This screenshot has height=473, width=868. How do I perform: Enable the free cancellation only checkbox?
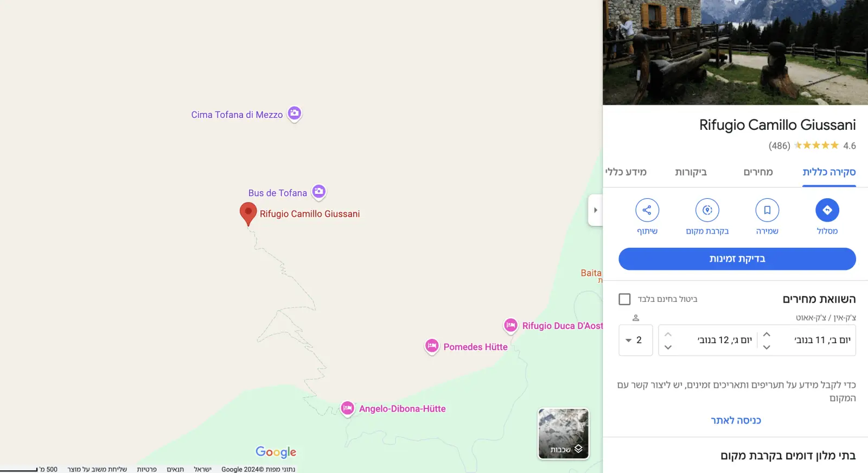click(x=624, y=299)
